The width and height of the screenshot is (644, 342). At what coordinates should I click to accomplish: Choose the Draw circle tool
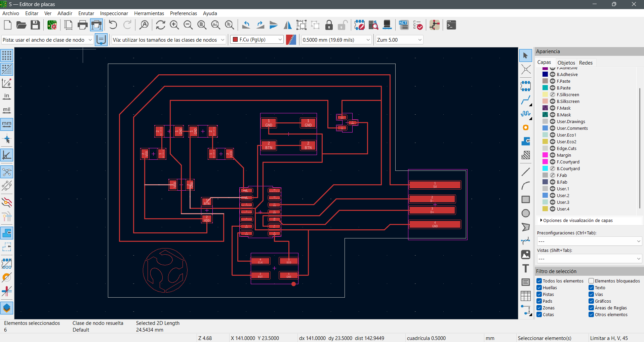526,213
